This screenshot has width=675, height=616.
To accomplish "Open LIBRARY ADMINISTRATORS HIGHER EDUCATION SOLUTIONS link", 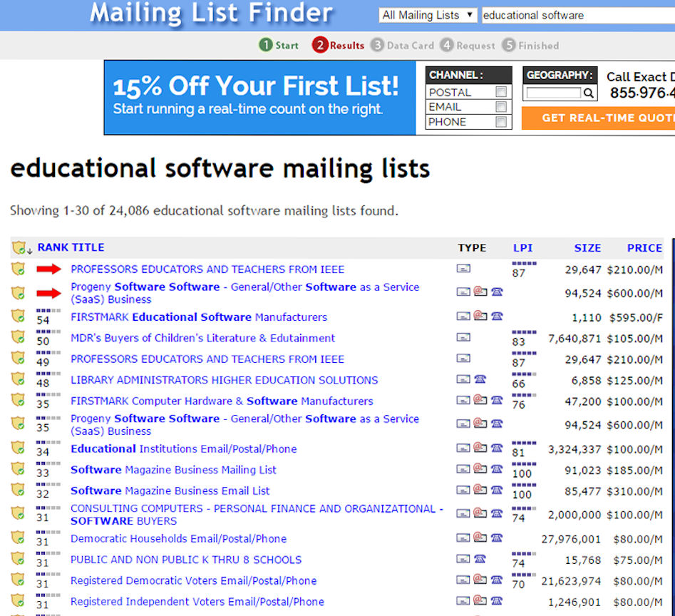I will pyautogui.click(x=225, y=380).
